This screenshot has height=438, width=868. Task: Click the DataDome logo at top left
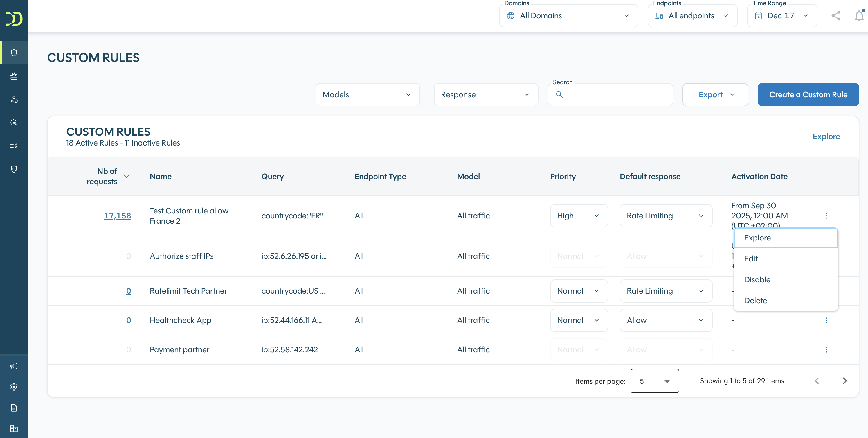click(14, 19)
